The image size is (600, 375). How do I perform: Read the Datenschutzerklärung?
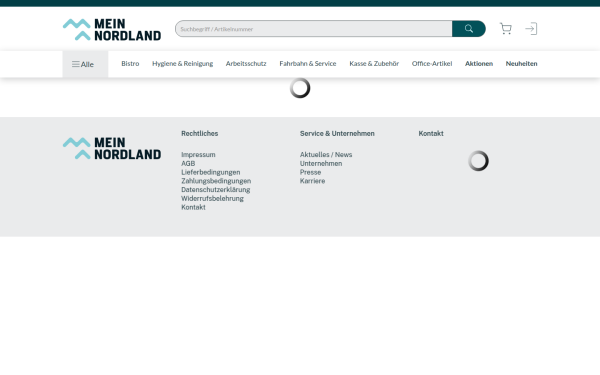216,190
